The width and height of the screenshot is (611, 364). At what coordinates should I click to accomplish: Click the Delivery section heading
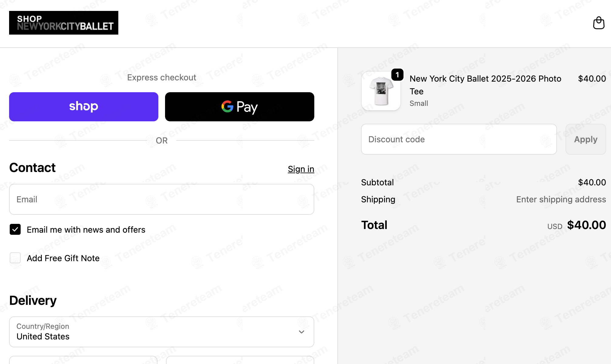pyautogui.click(x=33, y=301)
